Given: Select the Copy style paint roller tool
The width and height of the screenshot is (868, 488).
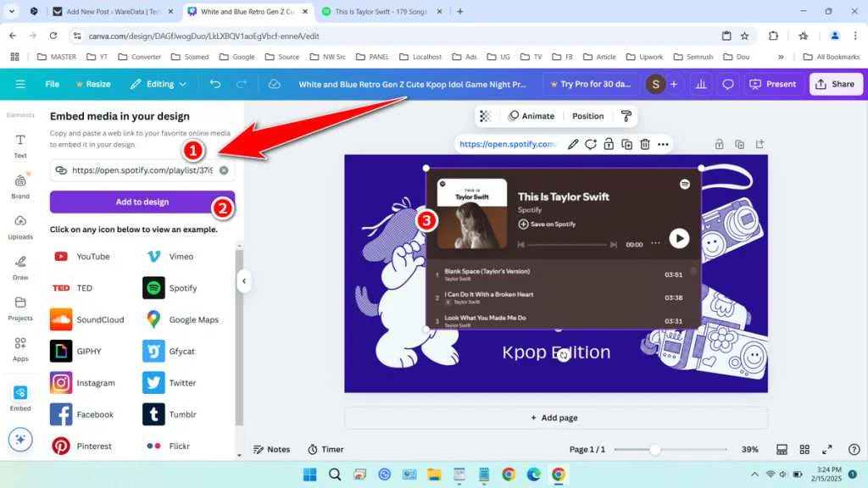Looking at the screenshot, I should click(x=626, y=115).
